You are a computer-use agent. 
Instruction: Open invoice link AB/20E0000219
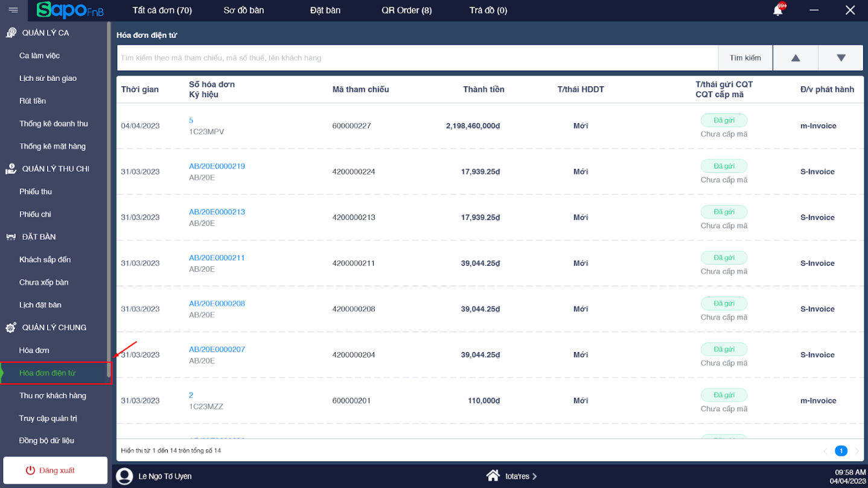pyautogui.click(x=217, y=166)
